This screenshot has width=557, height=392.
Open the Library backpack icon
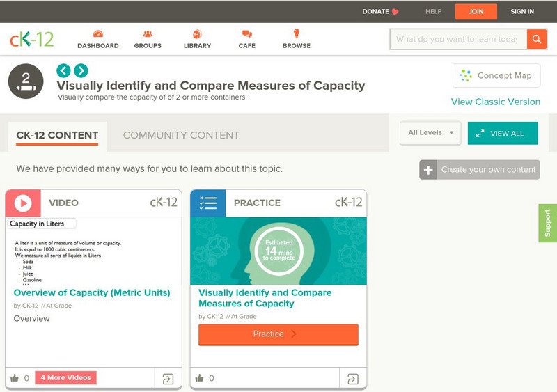[197, 34]
